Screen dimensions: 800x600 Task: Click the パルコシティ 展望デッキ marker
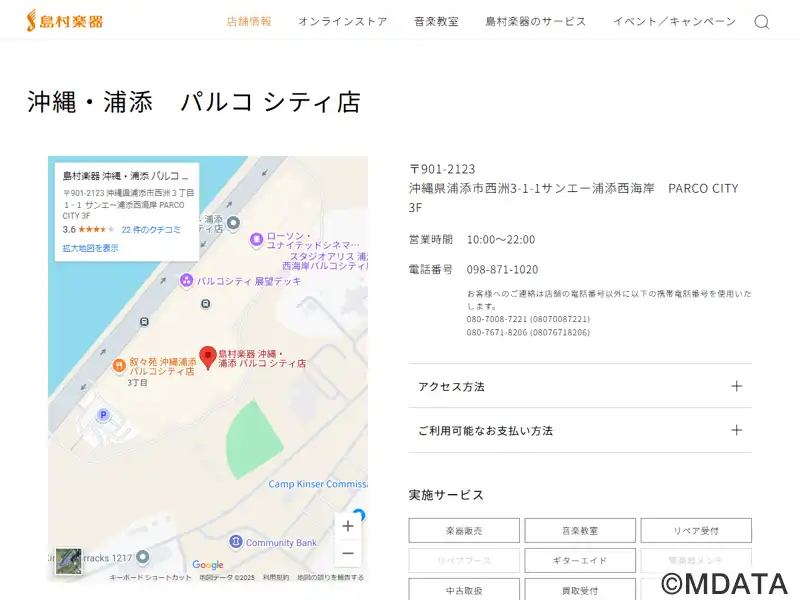(x=186, y=281)
